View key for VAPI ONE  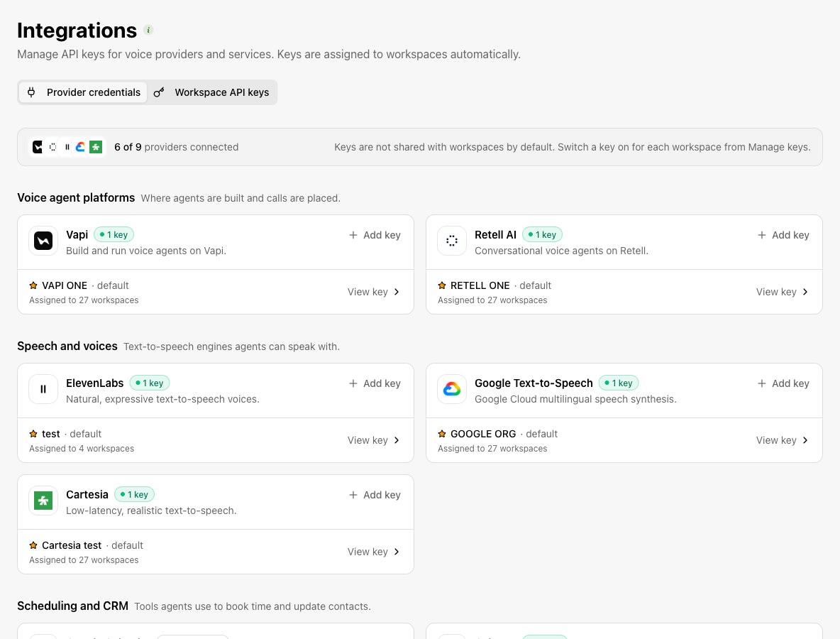coord(374,292)
